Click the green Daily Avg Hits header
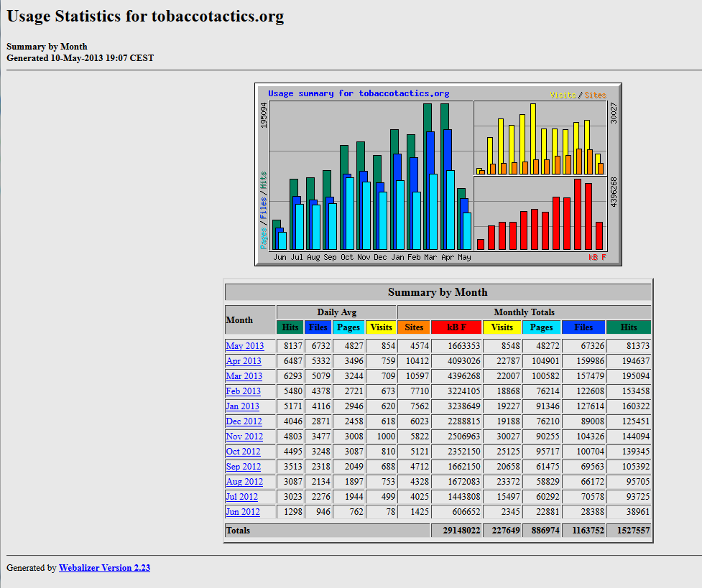 pos(290,327)
